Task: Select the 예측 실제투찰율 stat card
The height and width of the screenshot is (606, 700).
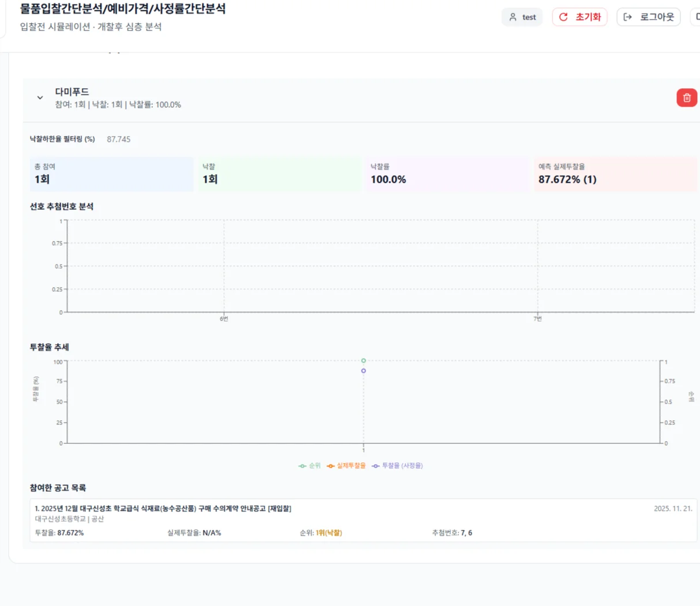Action: [x=614, y=174]
